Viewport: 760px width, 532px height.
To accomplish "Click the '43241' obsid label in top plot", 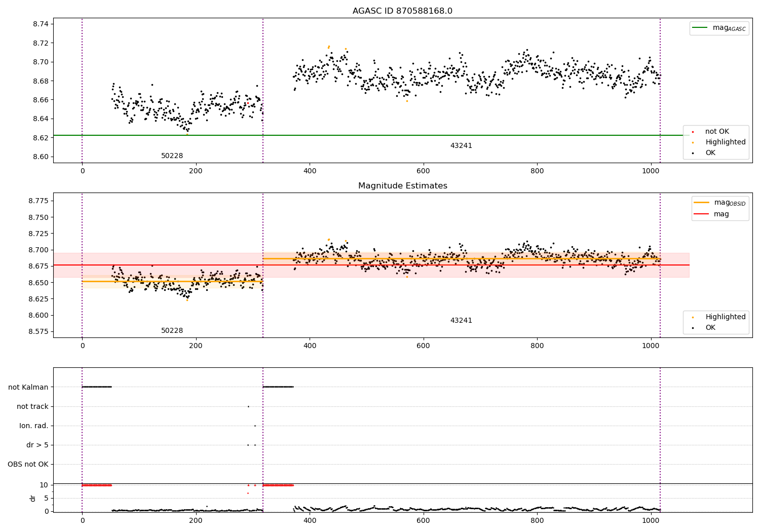I will pos(461,146).
